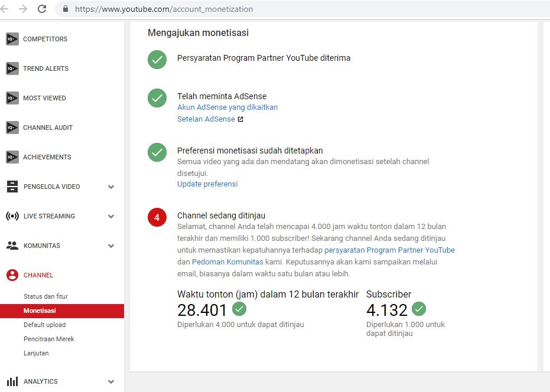This screenshot has width=550, height=392.
Task: Open the Setelan AdSense link
Action: point(206,119)
